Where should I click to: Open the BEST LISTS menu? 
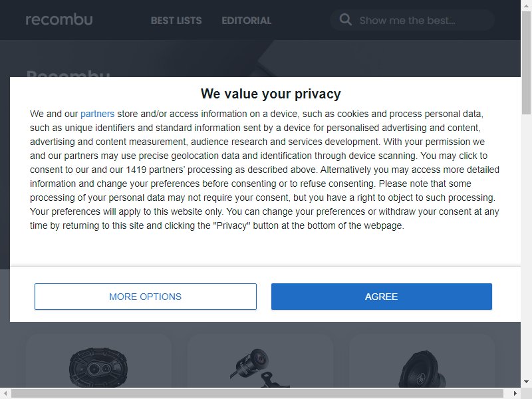pos(176,21)
